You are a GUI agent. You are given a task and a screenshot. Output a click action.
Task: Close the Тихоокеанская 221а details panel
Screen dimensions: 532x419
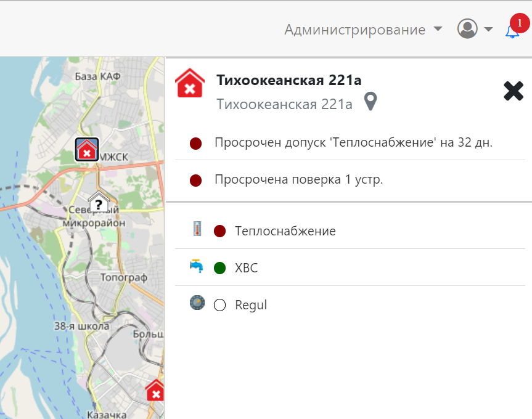click(x=513, y=91)
